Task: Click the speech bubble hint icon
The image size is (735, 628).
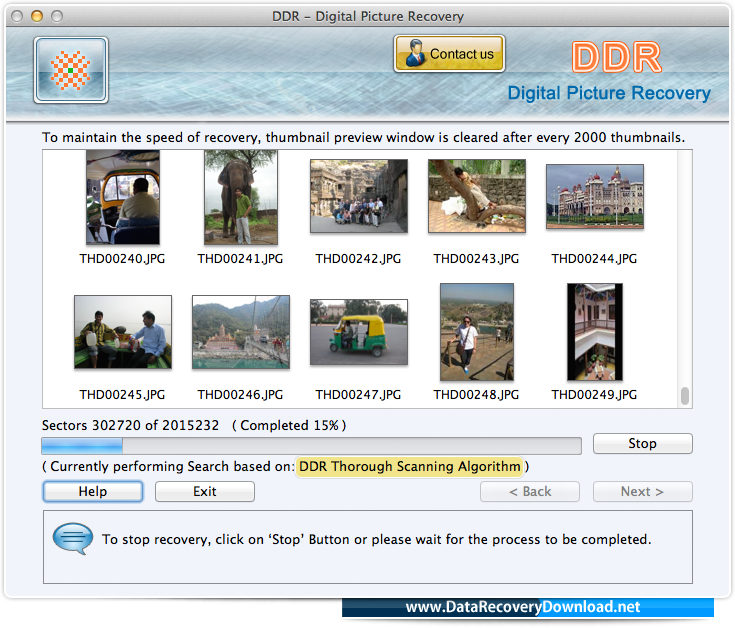Action: tap(73, 538)
